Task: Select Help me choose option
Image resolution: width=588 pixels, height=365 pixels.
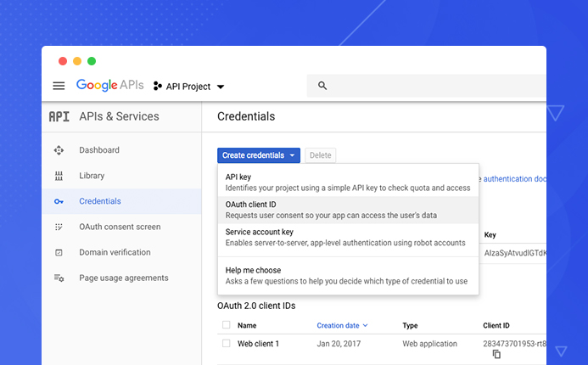Action: tap(348, 276)
